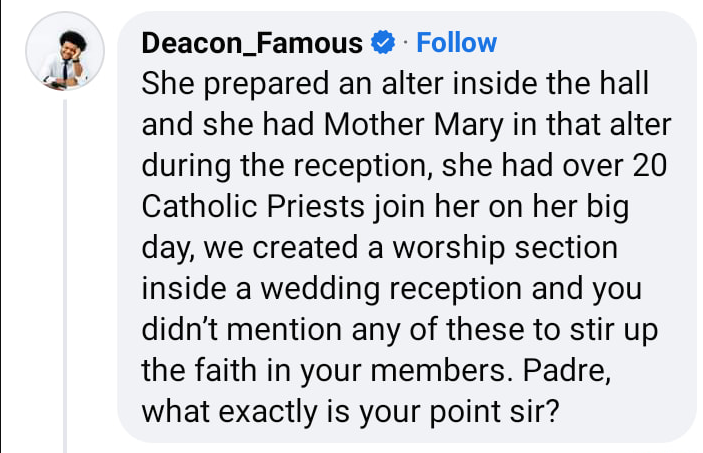Click the words "we created" in comment

[279, 247]
